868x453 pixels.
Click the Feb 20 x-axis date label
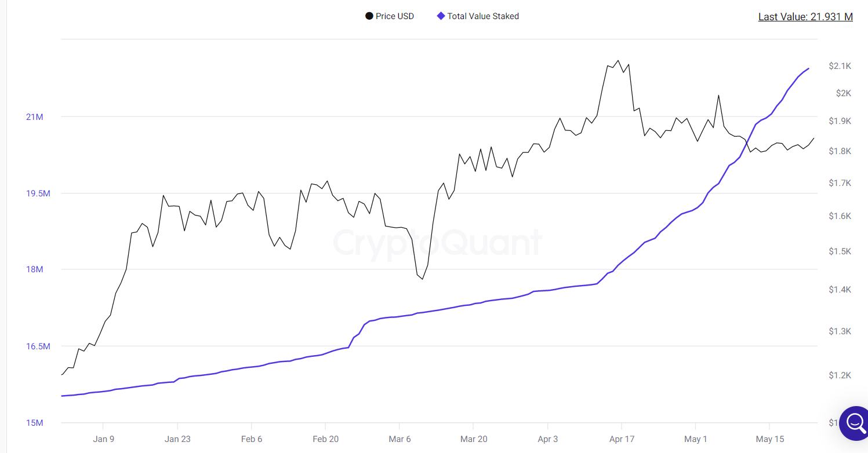tap(325, 439)
